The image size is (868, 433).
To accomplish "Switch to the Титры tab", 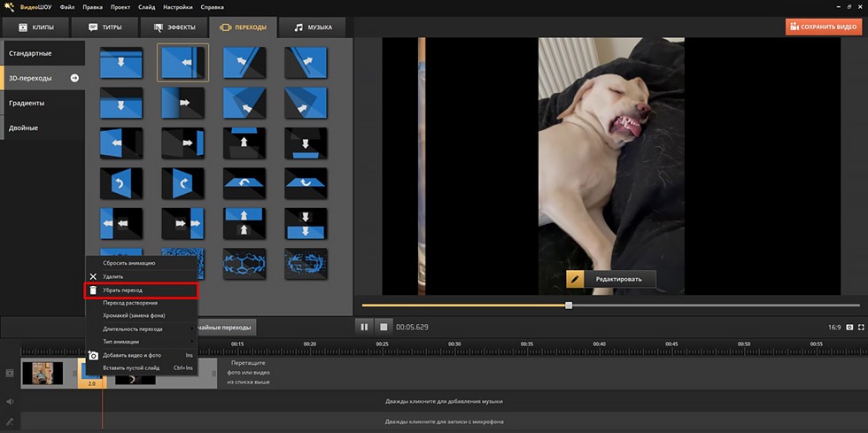I will pos(105,27).
